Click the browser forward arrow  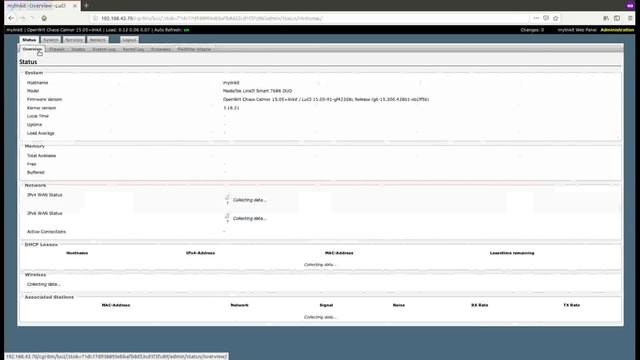tap(22, 18)
